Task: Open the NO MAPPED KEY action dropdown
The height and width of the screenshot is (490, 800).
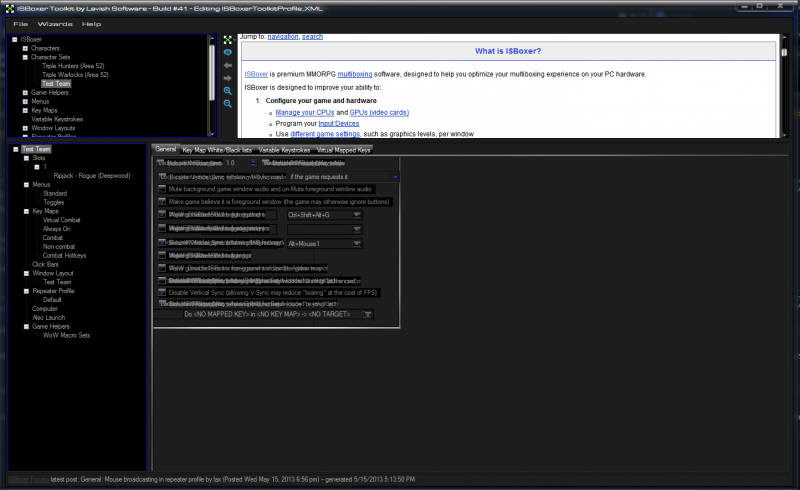Action: point(367,314)
